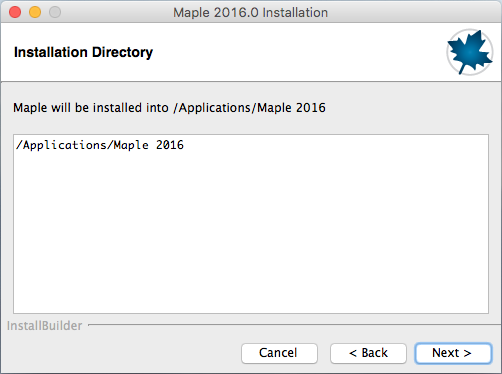The width and height of the screenshot is (502, 374).
Task: Click the 'Maple will be installed into' label
Action: (x=91, y=108)
